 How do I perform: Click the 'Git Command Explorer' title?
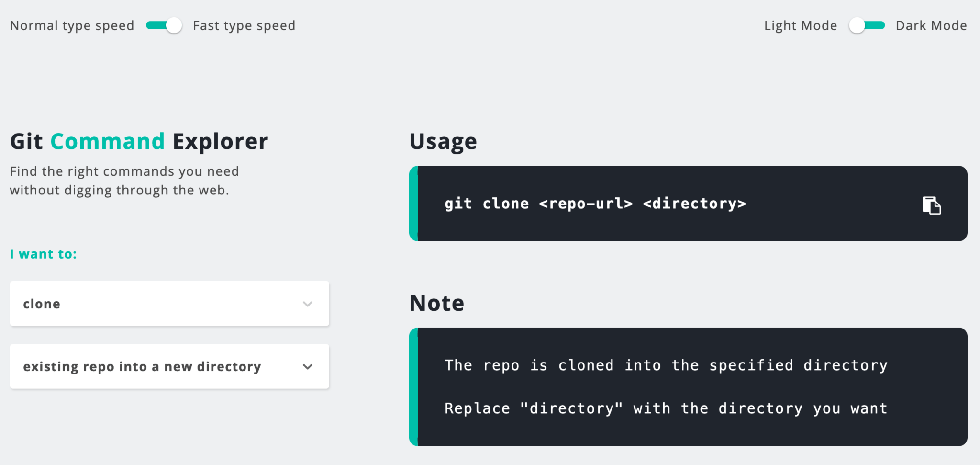coord(138,140)
